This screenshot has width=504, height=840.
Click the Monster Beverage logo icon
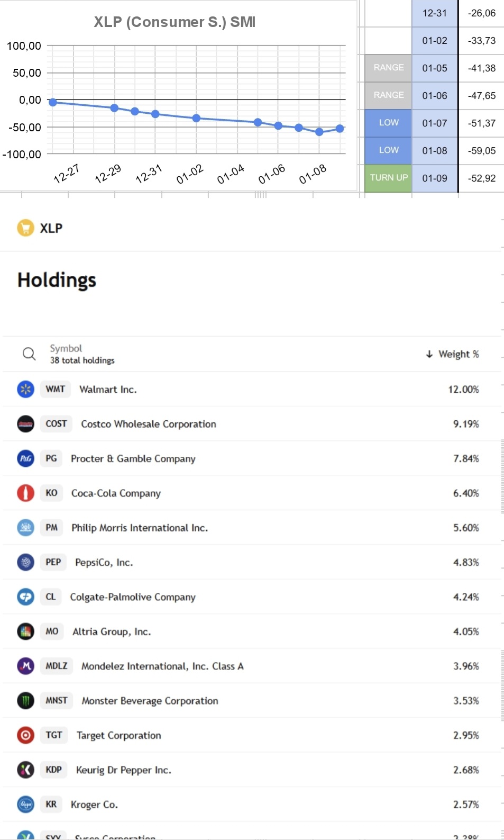(25, 700)
